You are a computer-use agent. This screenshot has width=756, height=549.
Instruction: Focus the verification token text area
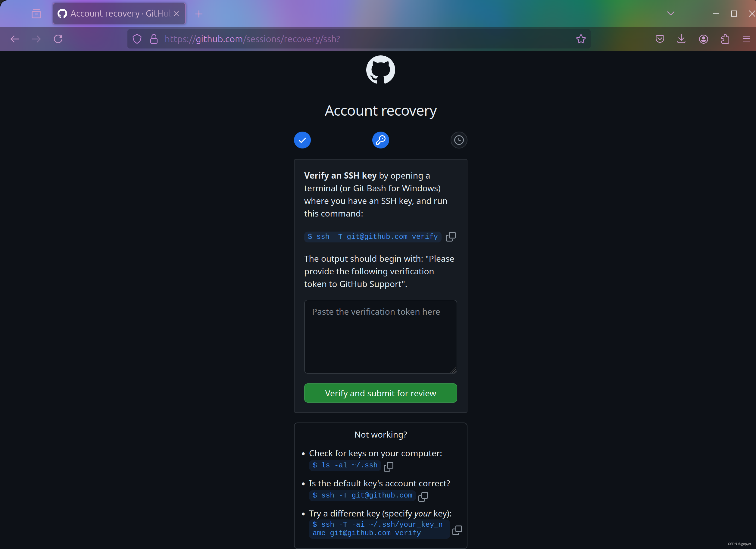tap(380, 337)
